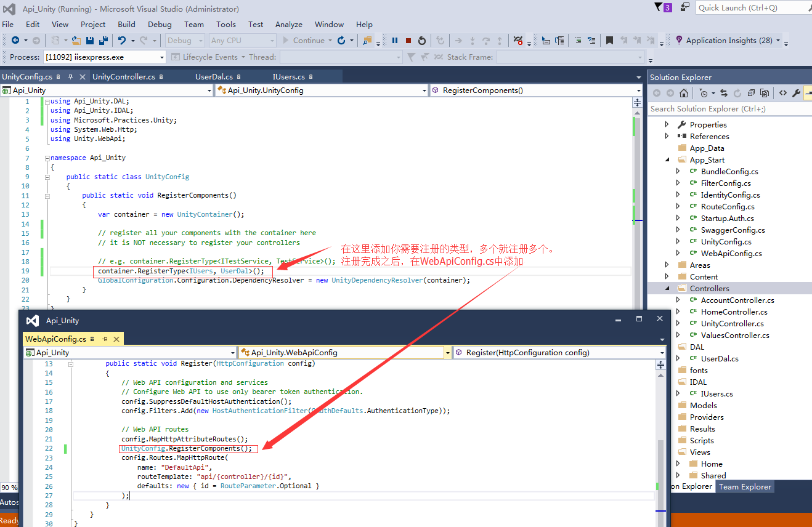Click the Solution Explorer Home icon
Image resolution: width=812 pixels, height=527 pixels.
tap(684, 93)
